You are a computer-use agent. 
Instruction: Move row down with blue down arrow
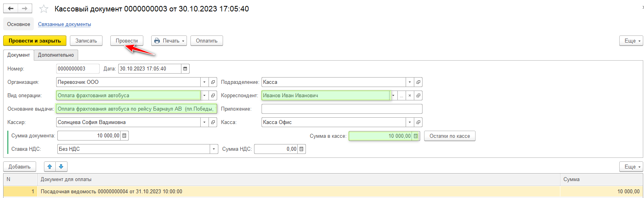click(61, 167)
